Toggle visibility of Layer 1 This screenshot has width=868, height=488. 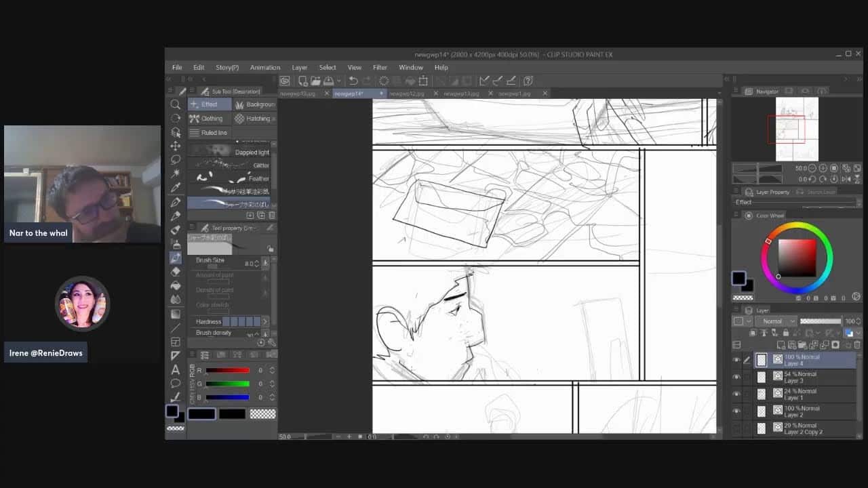click(x=736, y=394)
